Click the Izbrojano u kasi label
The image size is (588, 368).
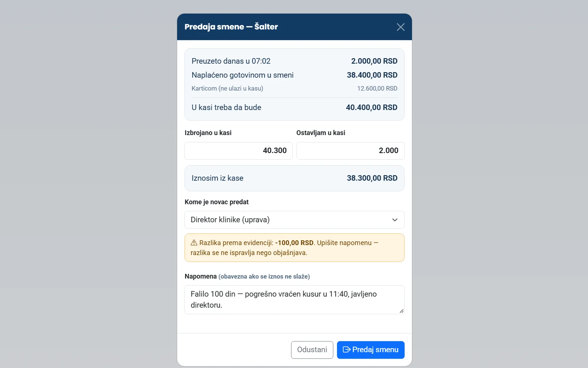pyautogui.click(x=208, y=133)
